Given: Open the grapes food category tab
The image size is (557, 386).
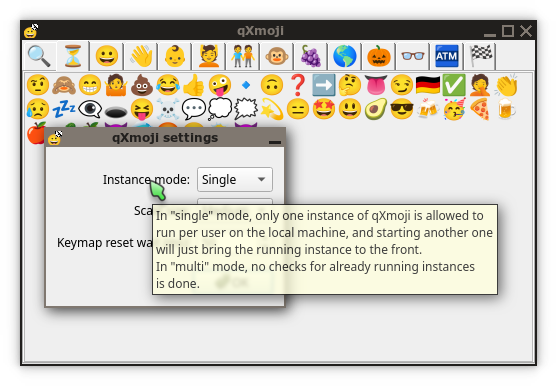Looking at the screenshot, I should pos(311,56).
